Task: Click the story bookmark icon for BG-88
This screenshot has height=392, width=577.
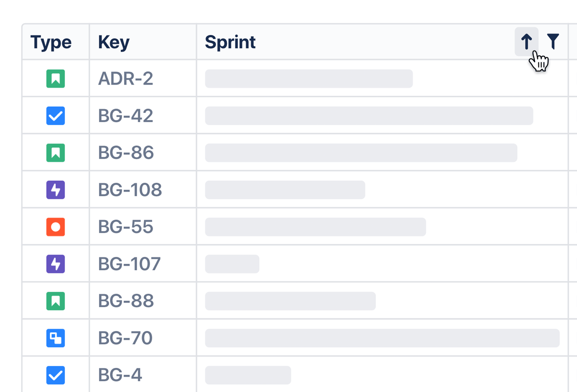Action: [55, 301]
